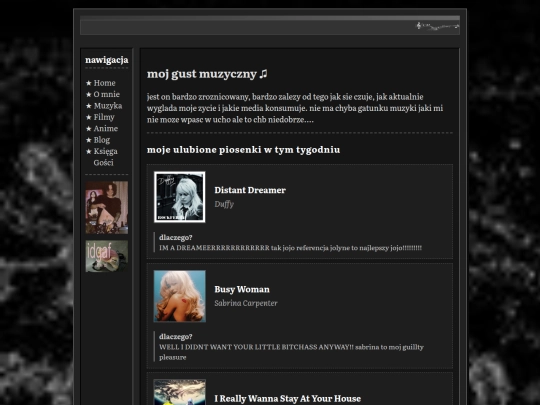Click the music notes header graphic
540x405 pixels.
click(x=438, y=26)
